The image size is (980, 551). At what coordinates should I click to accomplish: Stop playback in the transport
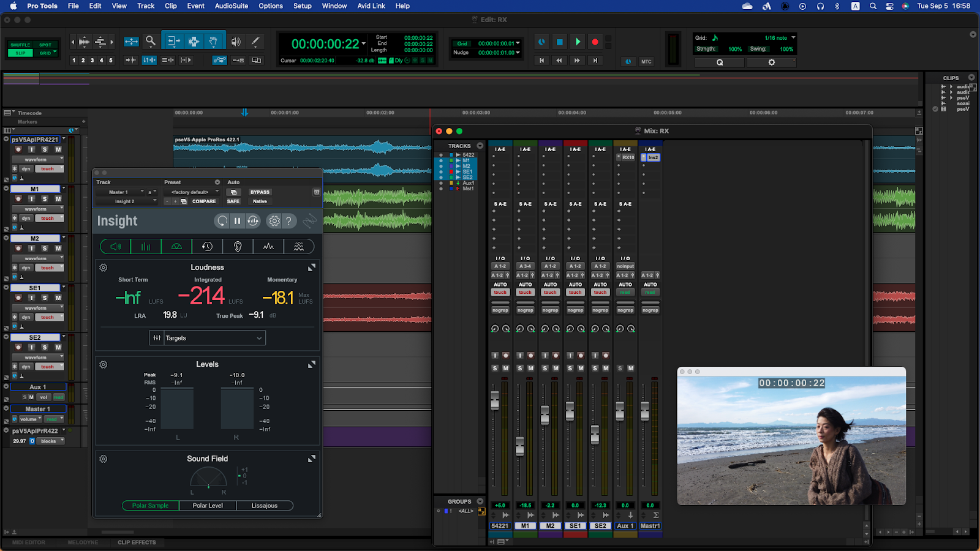(x=559, y=42)
